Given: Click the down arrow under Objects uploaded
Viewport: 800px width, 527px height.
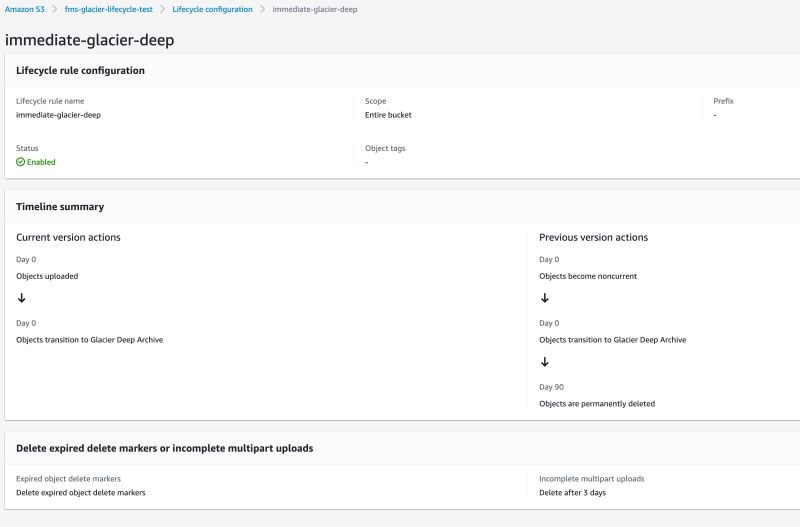Looking at the screenshot, I should [x=22, y=298].
